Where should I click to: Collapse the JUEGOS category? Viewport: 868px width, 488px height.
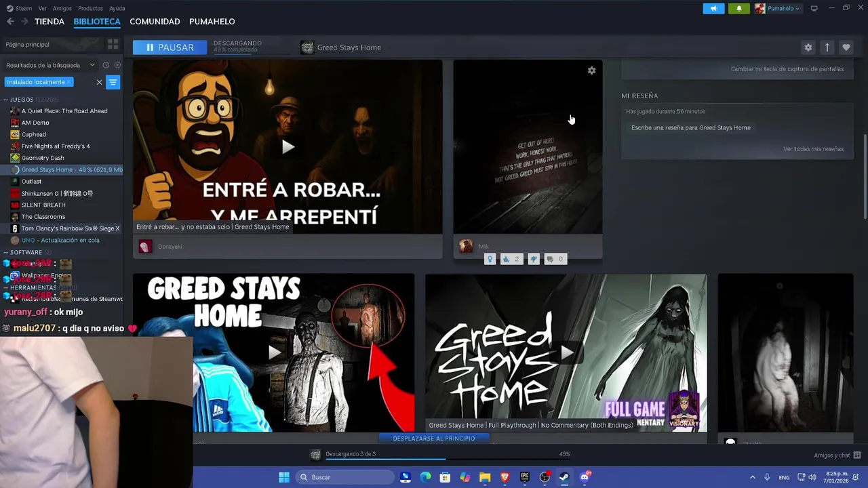[6, 100]
